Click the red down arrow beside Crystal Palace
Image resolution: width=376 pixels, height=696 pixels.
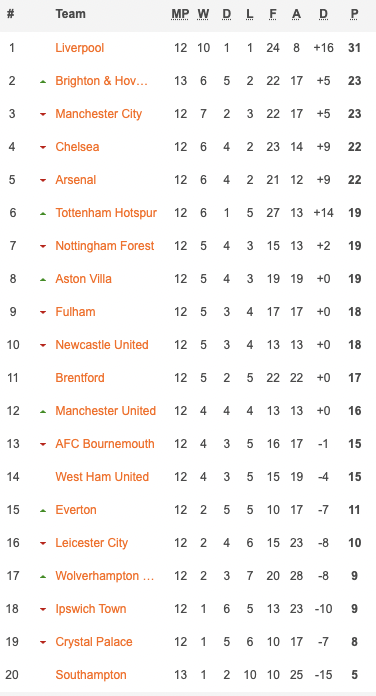pos(43,642)
